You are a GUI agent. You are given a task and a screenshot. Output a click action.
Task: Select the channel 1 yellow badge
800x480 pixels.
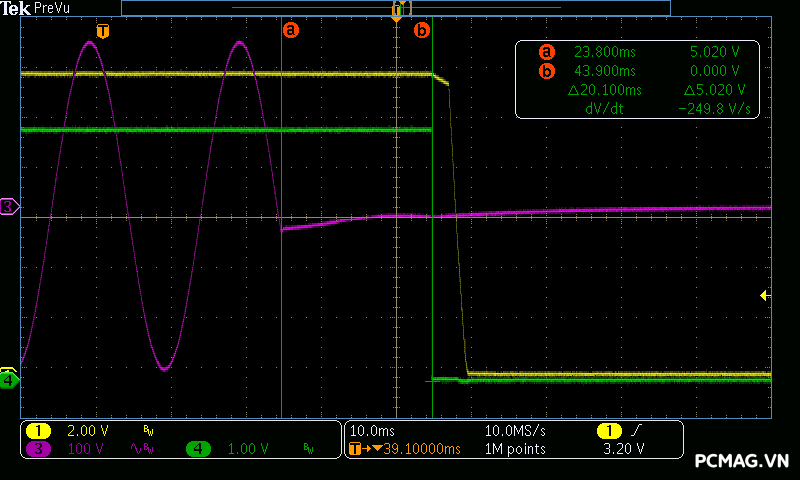[38, 430]
